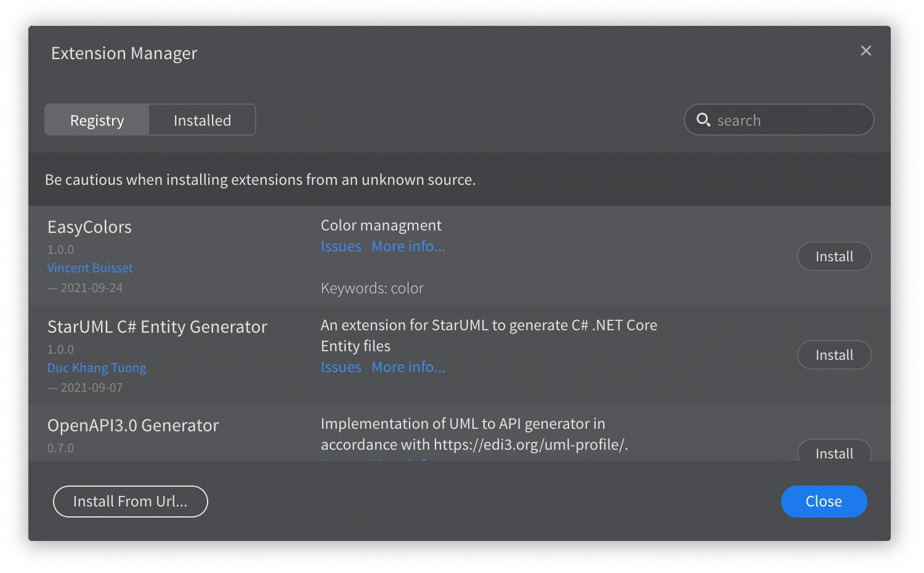Viewport: 924px width, 573px height.
Task: Open author link Vincent Buisset
Action: [x=90, y=268]
